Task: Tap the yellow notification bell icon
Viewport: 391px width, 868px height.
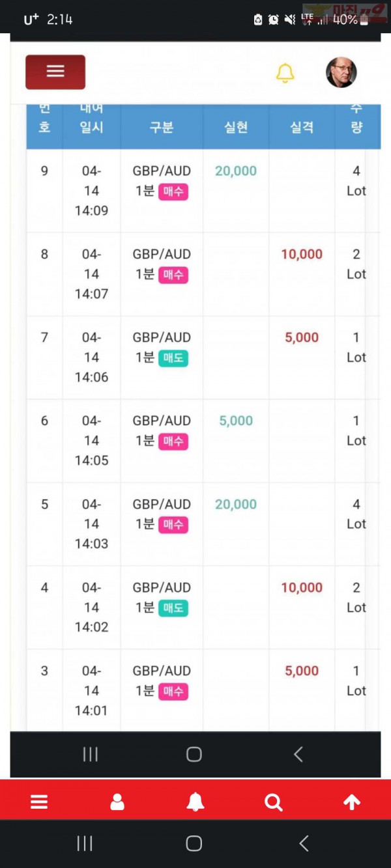Action: pos(285,73)
